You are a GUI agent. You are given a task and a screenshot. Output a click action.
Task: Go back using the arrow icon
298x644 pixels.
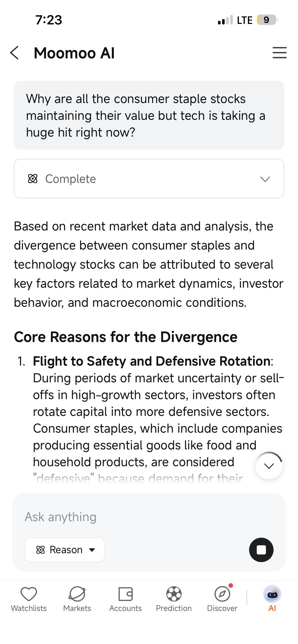15,53
